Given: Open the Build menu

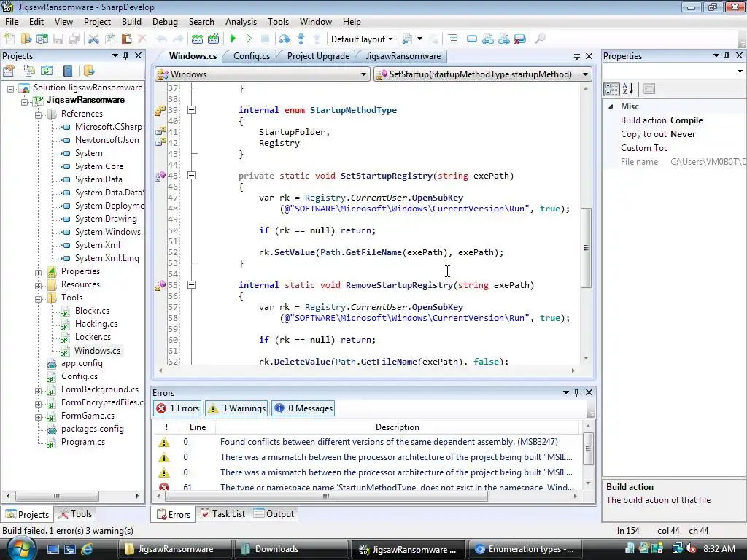Looking at the screenshot, I should 131,22.
